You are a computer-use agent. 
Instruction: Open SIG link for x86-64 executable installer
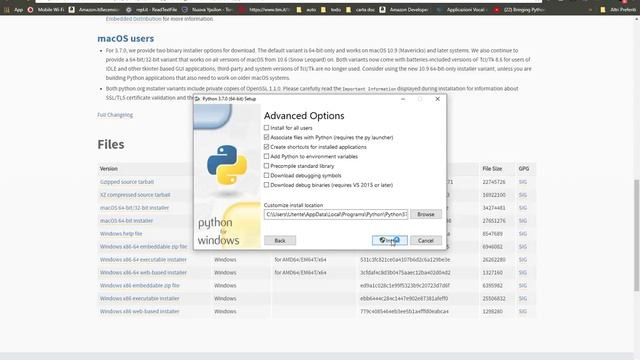click(523, 260)
